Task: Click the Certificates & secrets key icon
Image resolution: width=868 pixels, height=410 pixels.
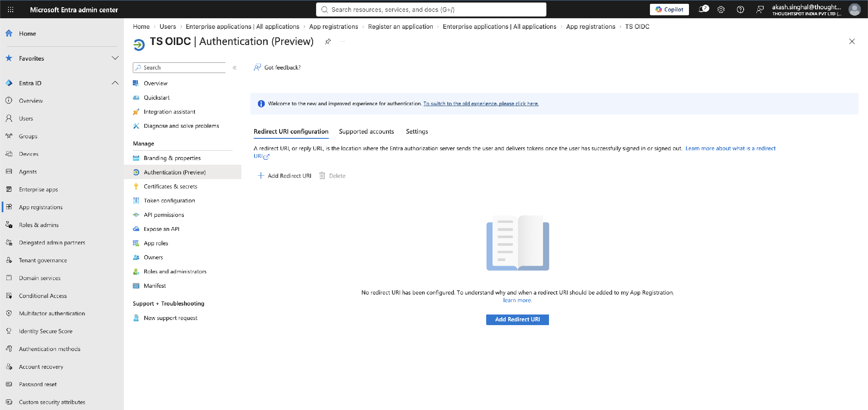Action: tap(136, 186)
